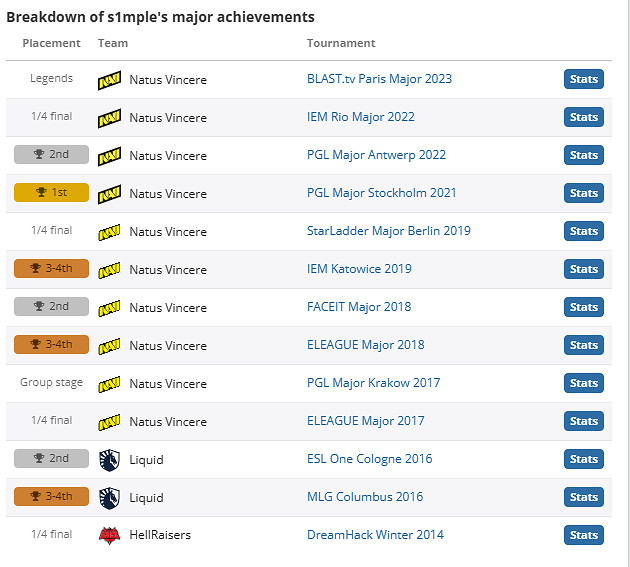Click the bronze 3-4th badge for IEM Katowice
630x567 pixels.
pyautogui.click(x=51, y=269)
